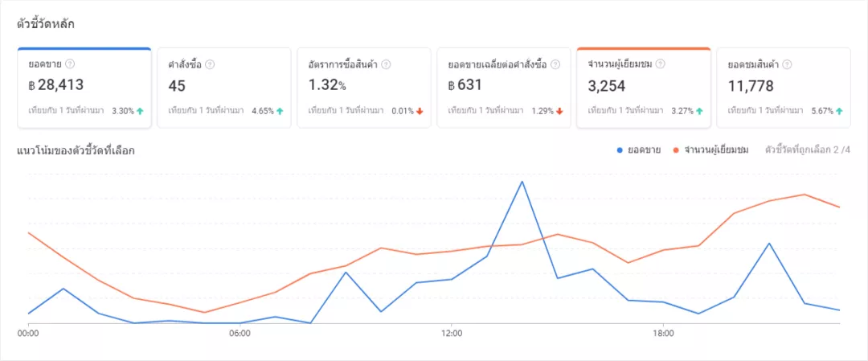Deselect the ยอดขาย metric card
This screenshot has height=361, width=868.
click(x=84, y=88)
